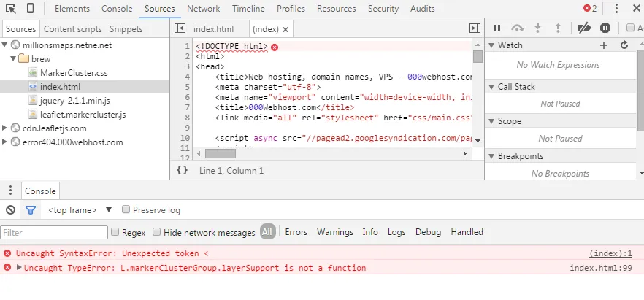Image resolution: width=644 pixels, height=300 pixels.
Task: Filter console by Info
Action: click(370, 232)
